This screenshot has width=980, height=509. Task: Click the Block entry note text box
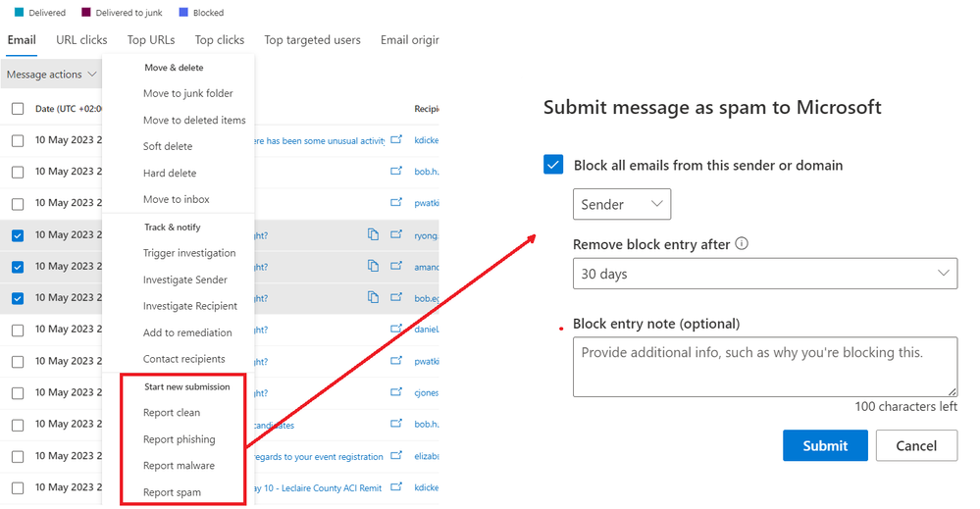click(765, 367)
